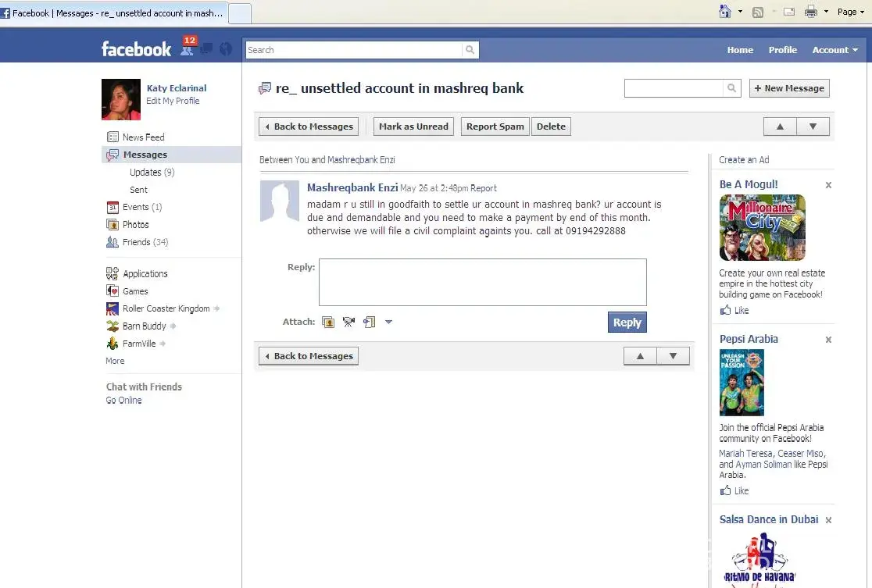872x588 pixels.
Task: Expand the Account dropdown menu
Action: click(x=834, y=50)
